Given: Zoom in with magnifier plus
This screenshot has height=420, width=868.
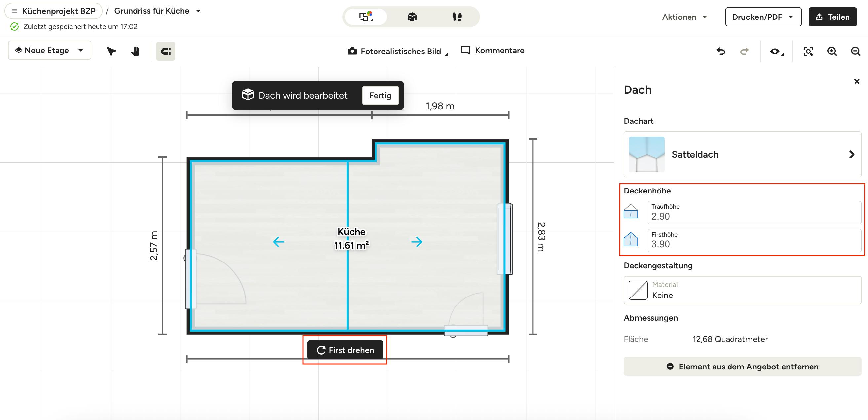Looking at the screenshot, I should (x=832, y=51).
